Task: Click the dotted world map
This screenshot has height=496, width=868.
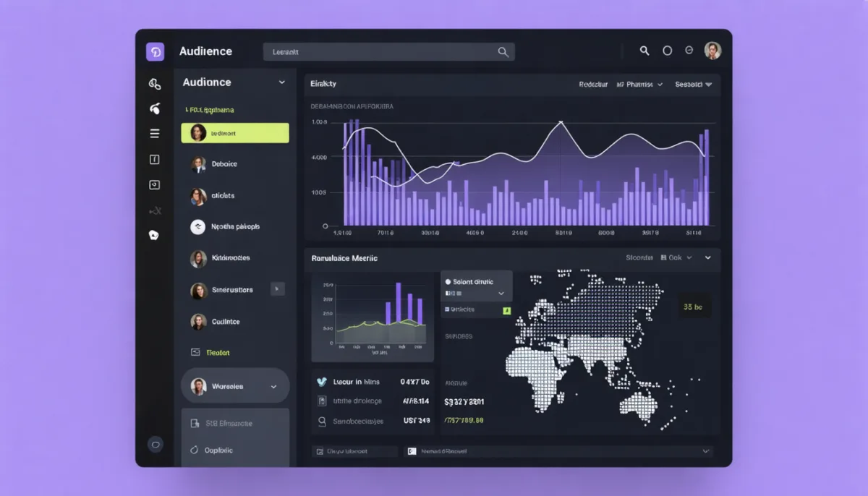Action: (x=602, y=351)
